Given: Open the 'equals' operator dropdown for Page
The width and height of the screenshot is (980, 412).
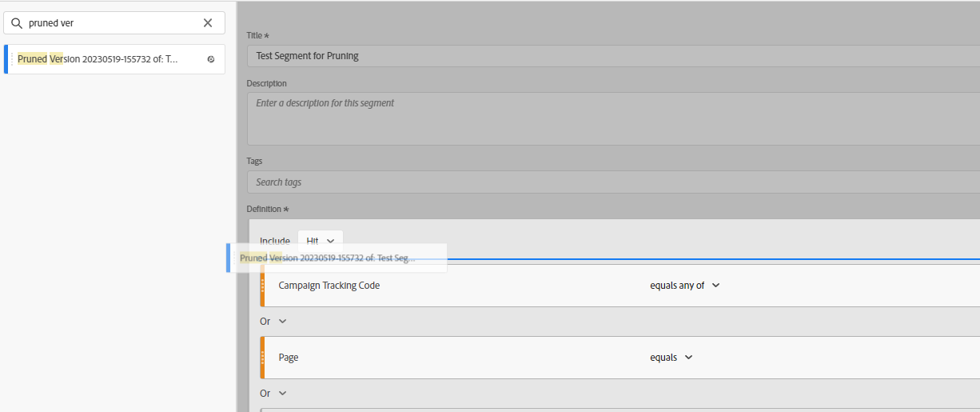Looking at the screenshot, I should tap(671, 358).
